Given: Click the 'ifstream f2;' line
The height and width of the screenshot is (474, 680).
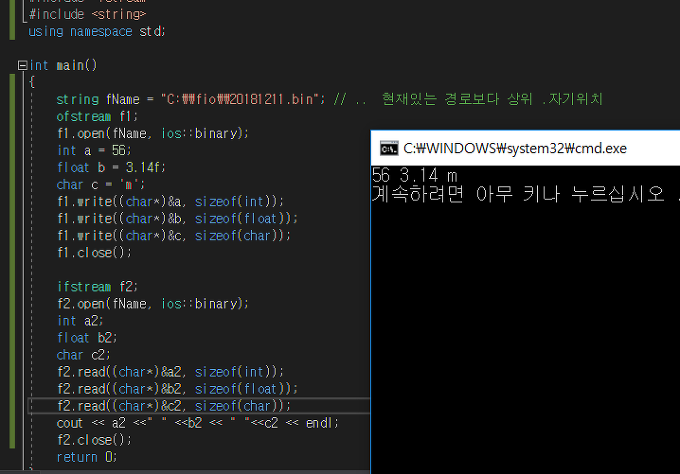Looking at the screenshot, I should [x=98, y=287].
